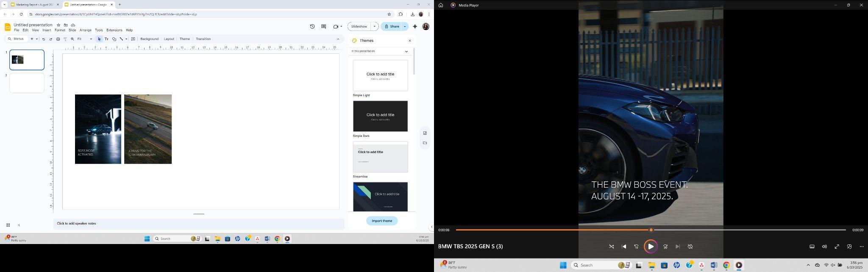This screenshot has width=868, height=272.
Task: Collapse the In this presentation section
Action: coord(406,51)
